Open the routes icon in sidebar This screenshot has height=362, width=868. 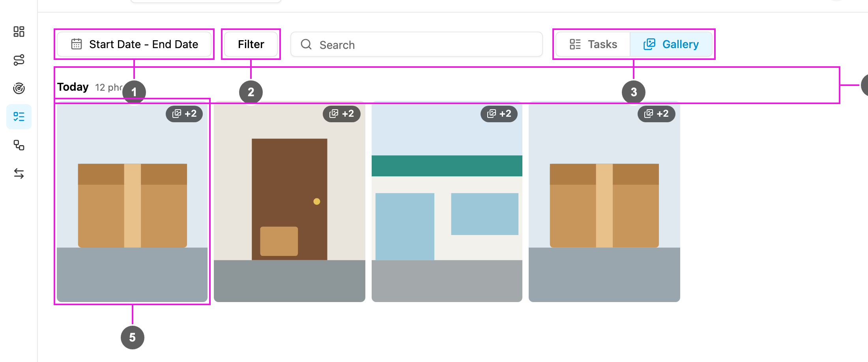pyautogui.click(x=19, y=60)
